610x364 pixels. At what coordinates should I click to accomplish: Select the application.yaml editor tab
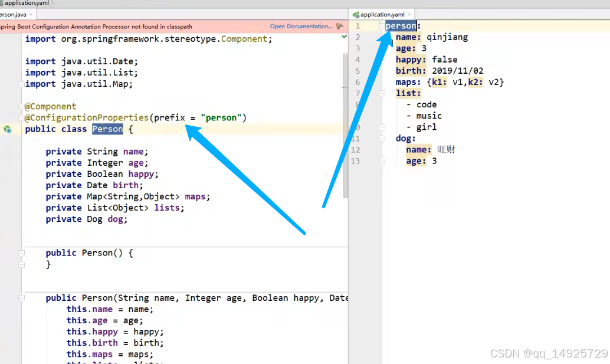[382, 13]
